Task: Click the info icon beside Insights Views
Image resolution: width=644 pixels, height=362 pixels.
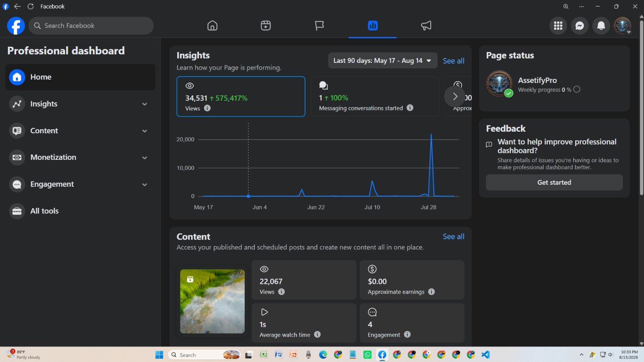Action: (207, 108)
